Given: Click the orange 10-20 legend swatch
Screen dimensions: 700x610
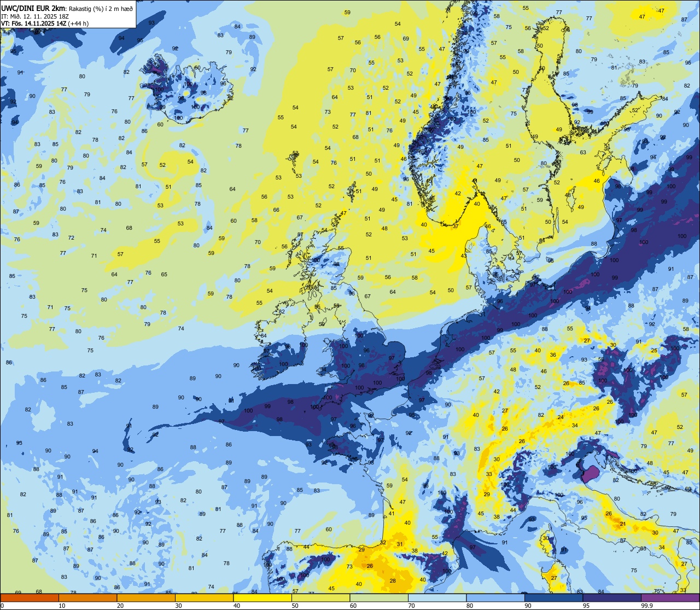Looking at the screenshot, I should coord(87,598).
